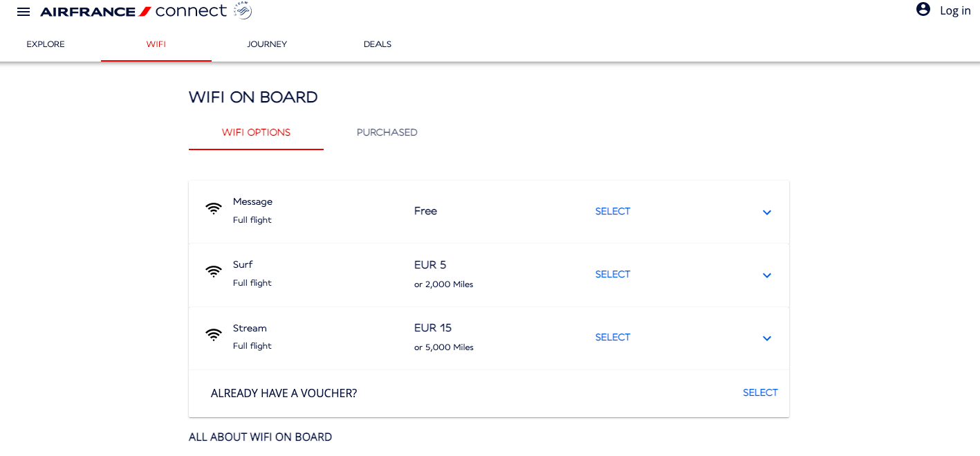Click the wifi icon beside Stream
The width and height of the screenshot is (980, 456).
(214, 334)
